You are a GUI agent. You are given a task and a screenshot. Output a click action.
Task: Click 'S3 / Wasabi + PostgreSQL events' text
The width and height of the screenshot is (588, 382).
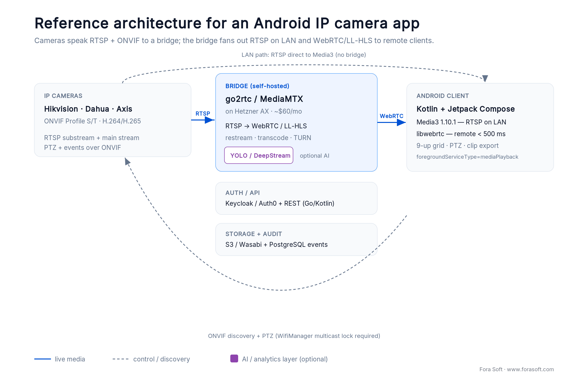tap(276, 245)
